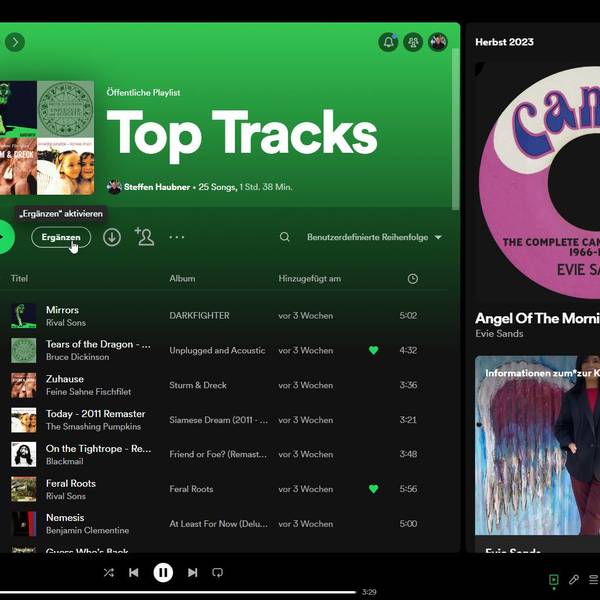The image size is (600, 600).
Task: Click the main view scrollbar
Action: [455, 129]
